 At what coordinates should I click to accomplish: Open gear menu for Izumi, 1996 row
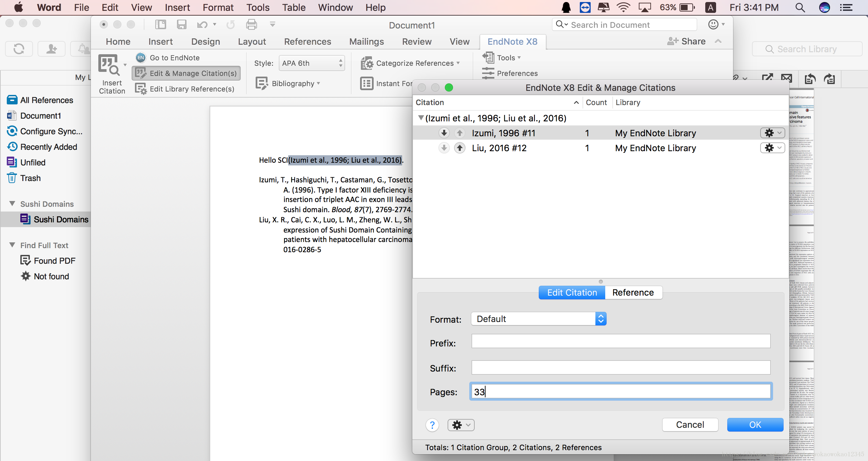772,133
